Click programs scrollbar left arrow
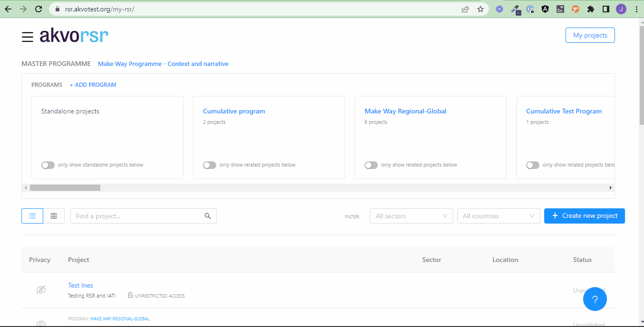The width and height of the screenshot is (644, 327). coord(26,188)
